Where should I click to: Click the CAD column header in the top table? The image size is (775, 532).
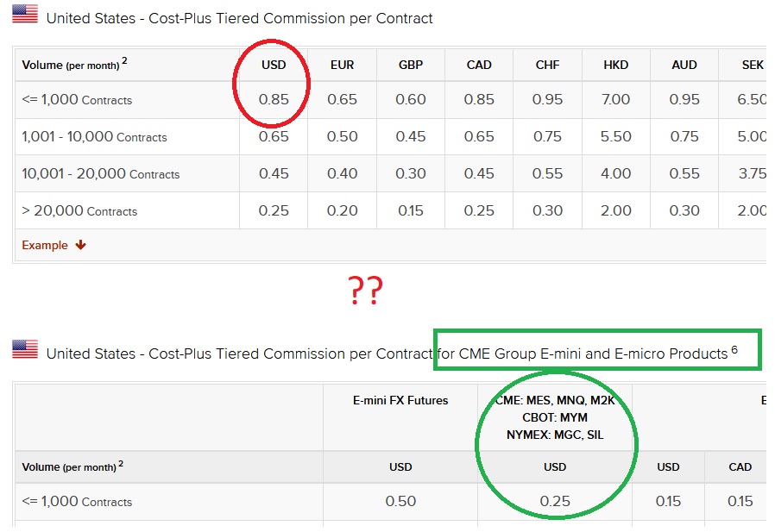click(x=479, y=65)
